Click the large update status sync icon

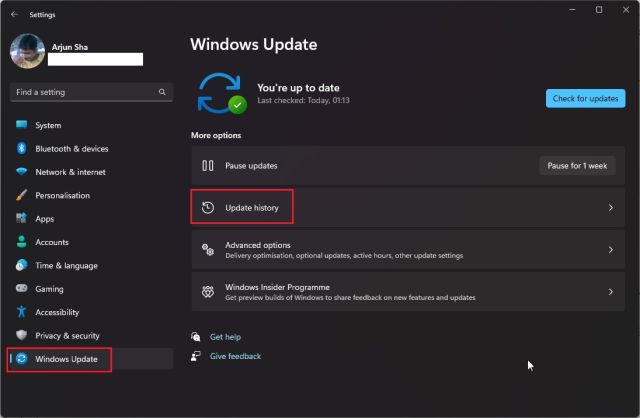click(x=222, y=93)
